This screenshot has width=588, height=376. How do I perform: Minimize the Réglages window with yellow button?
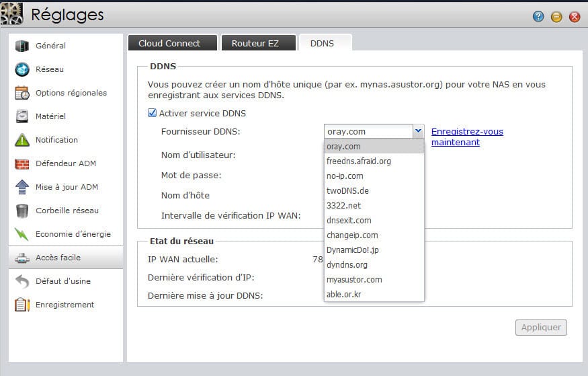pyautogui.click(x=556, y=17)
